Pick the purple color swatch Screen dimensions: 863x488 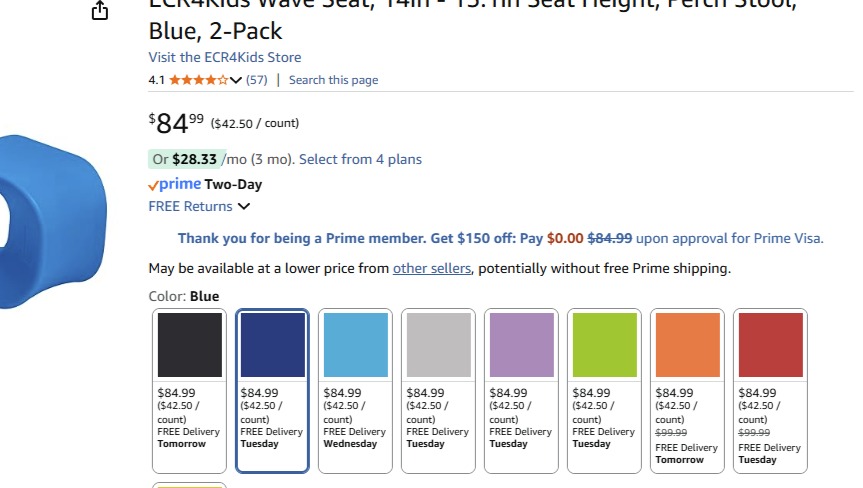tap(522, 345)
